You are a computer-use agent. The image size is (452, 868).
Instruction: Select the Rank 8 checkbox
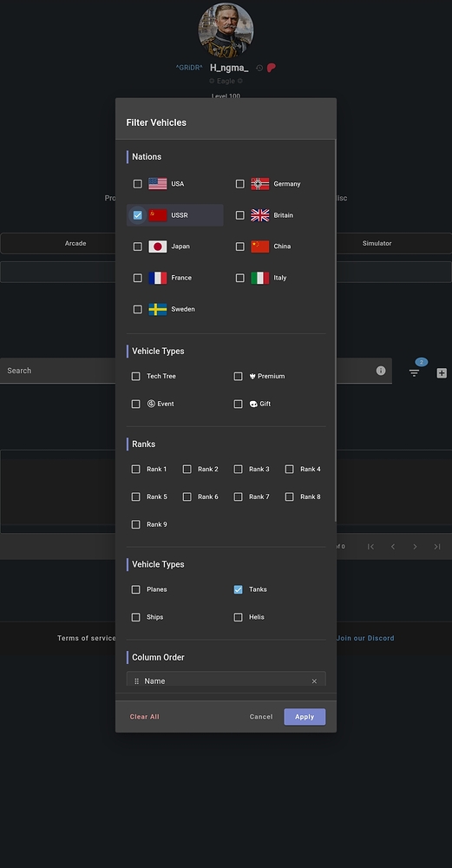290,497
